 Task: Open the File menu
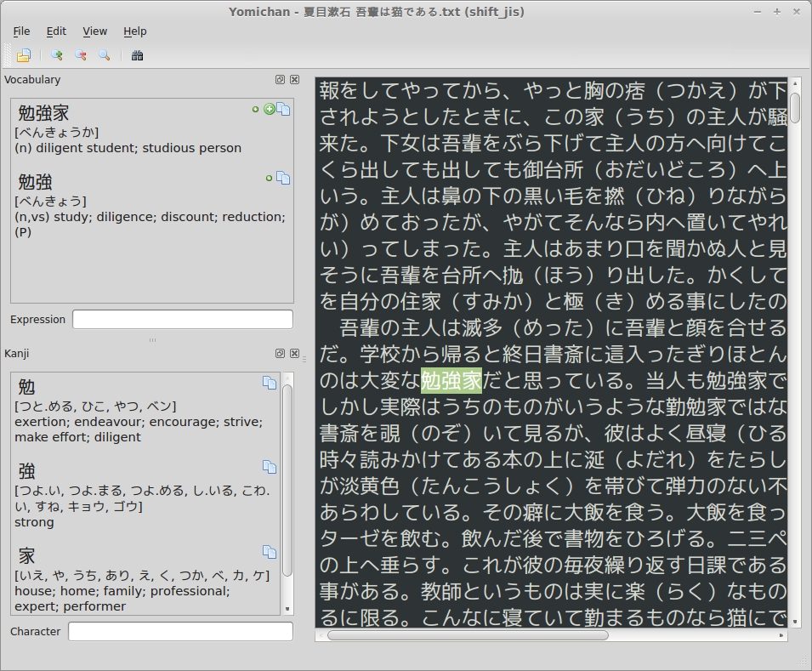click(x=21, y=31)
